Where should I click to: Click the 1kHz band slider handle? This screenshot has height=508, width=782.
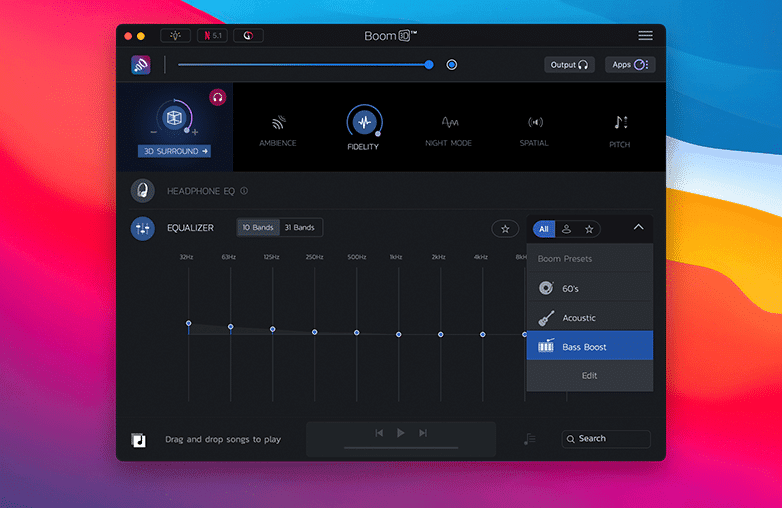click(398, 335)
